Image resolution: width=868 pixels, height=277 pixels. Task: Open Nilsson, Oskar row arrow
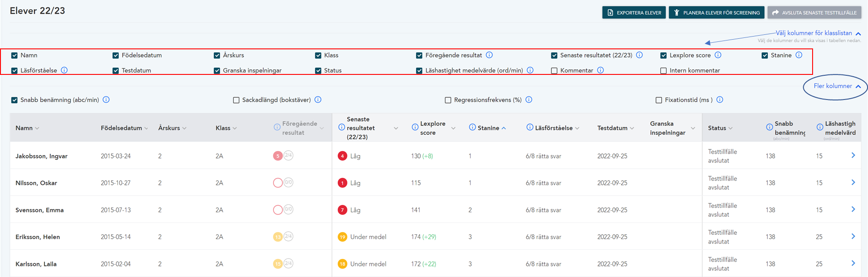click(853, 182)
